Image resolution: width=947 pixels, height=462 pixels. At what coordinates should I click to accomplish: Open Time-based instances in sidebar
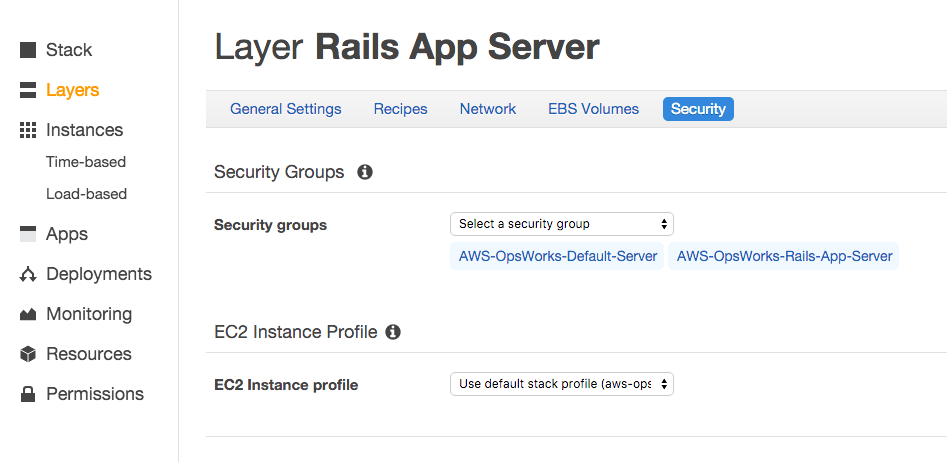(x=86, y=162)
